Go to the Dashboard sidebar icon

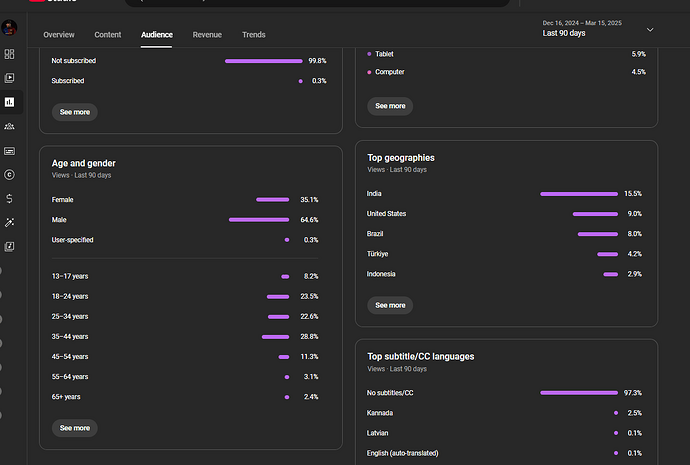pos(9,54)
